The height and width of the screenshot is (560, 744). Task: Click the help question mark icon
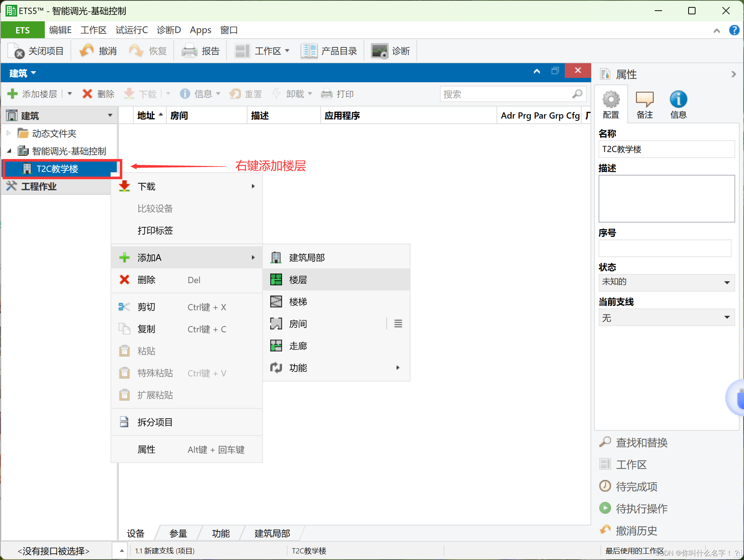click(x=734, y=30)
